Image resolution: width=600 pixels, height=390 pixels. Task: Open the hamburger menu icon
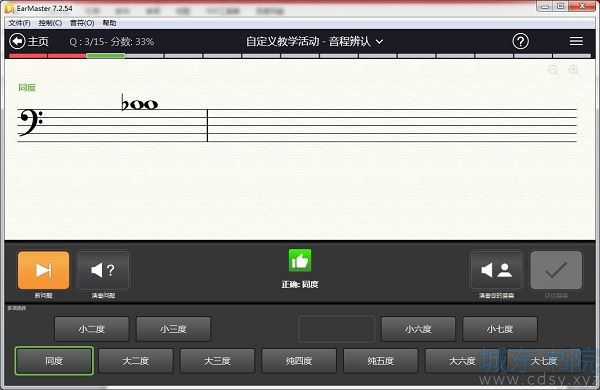point(576,41)
